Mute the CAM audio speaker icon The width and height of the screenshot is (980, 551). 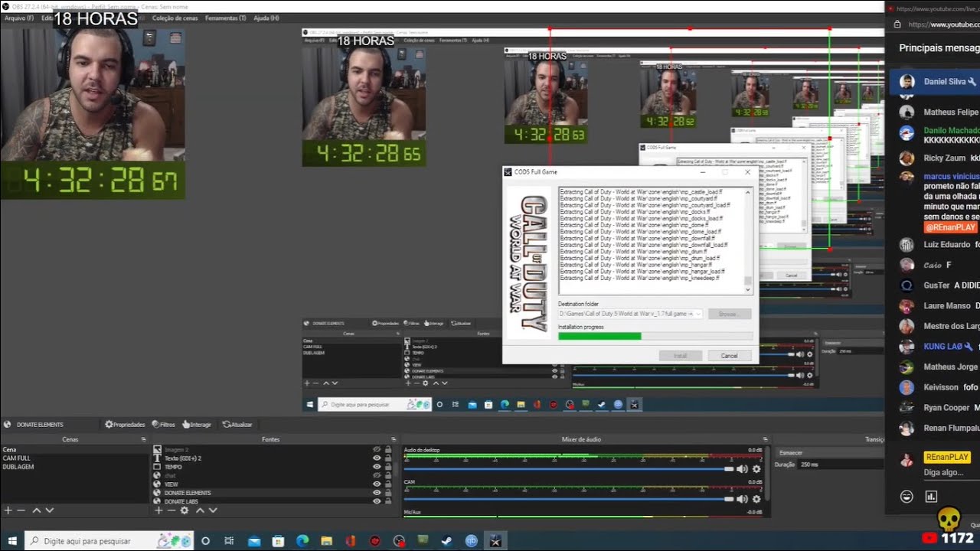(742, 499)
